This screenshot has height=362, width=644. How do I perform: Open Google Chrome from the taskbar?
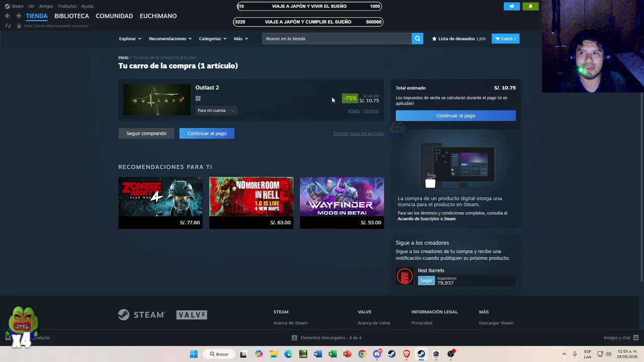pyautogui.click(x=362, y=354)
